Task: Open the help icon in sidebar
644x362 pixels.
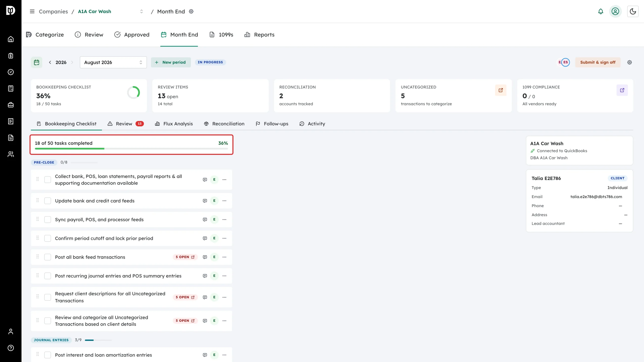Action: click(x=11, y=348)
